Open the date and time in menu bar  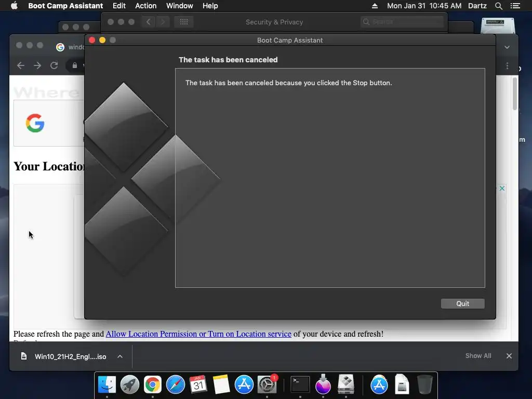[424, 6]
